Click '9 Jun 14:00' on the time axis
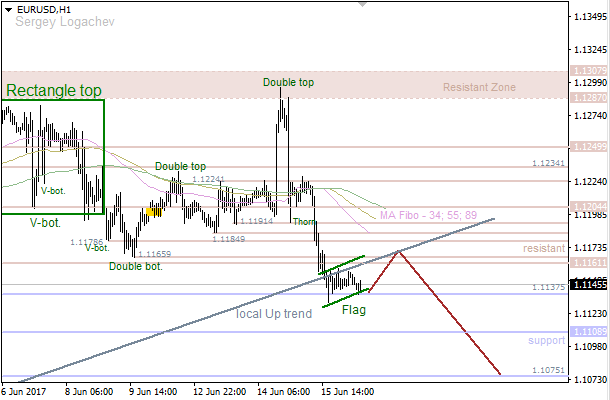Viewport: 610px width, 400px height. (x=152, y=392)
